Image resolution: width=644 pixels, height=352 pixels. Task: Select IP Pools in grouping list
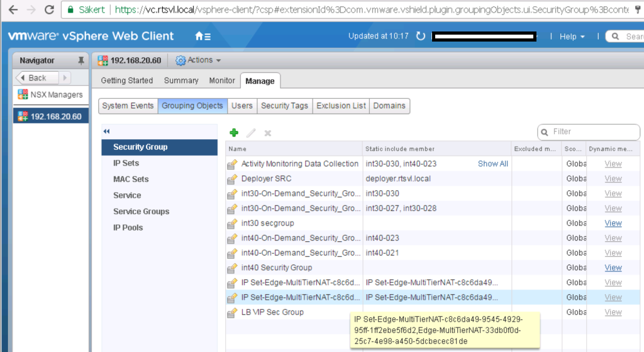coord(159,227)
